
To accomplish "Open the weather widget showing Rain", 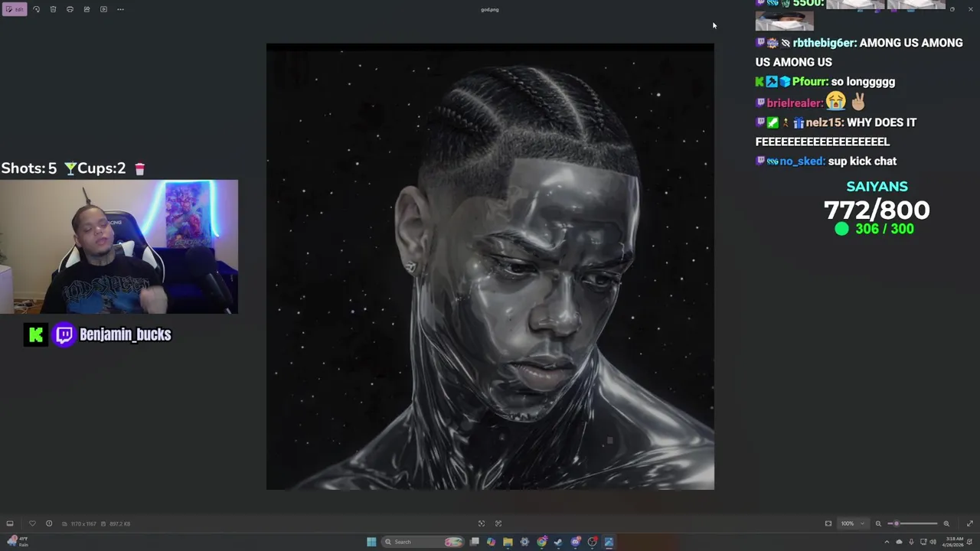I will [17, 542].
